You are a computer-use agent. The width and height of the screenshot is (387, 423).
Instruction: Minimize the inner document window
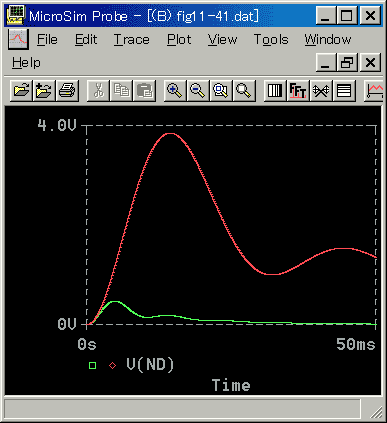326,62
